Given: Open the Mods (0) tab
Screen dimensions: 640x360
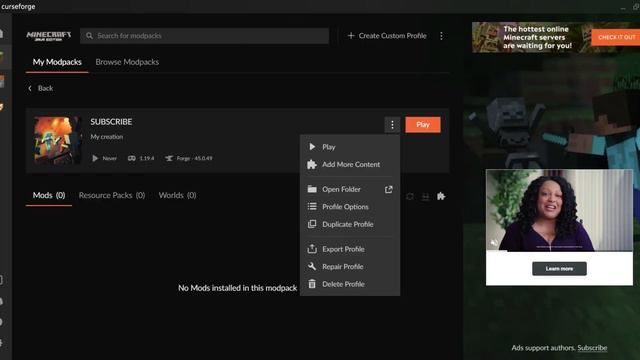Looking at the screenshot, I should [x=49, y=196].
